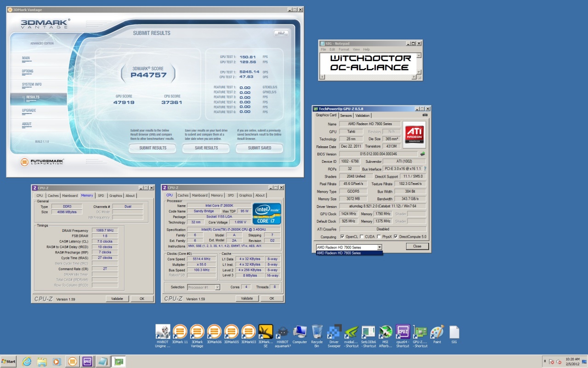Click the SUBMIT RESULTS button
588x368 pixels.
(x=153, y=148)
